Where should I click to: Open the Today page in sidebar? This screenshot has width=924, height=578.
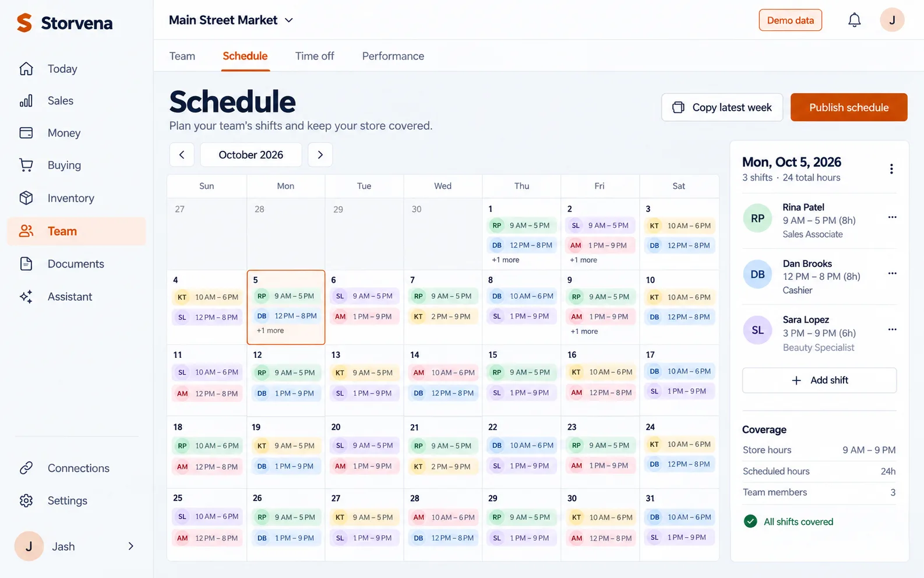point(76,69)
